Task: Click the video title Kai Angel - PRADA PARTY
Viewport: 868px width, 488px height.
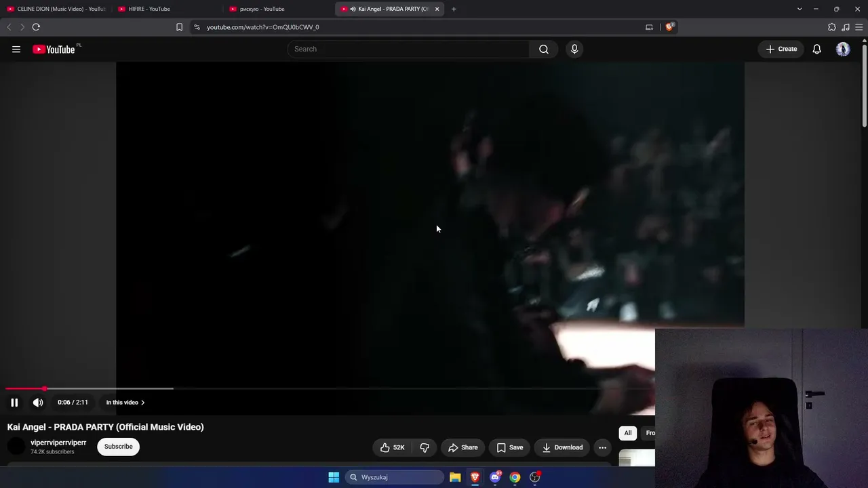Action: [x=105, y=427]
